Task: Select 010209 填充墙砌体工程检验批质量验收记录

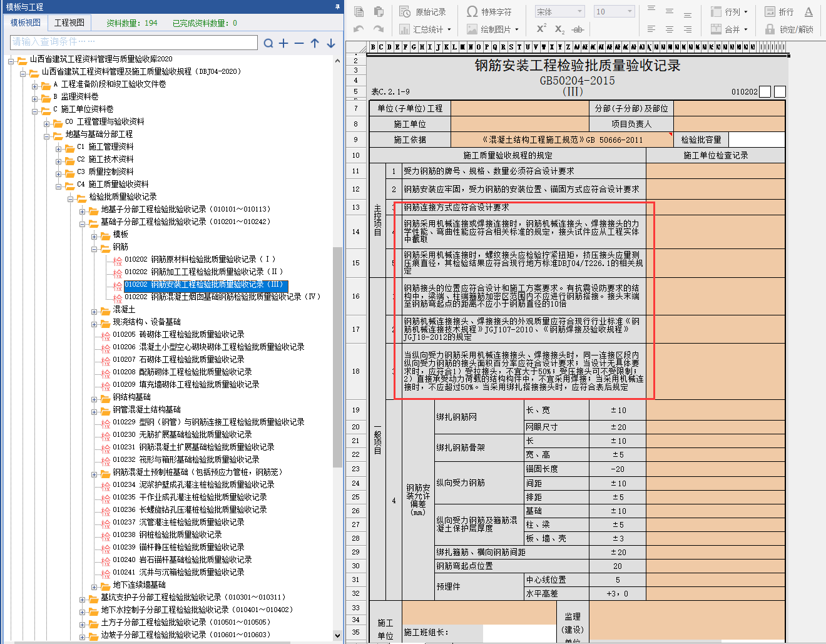Action: click(x=186, y=384)
